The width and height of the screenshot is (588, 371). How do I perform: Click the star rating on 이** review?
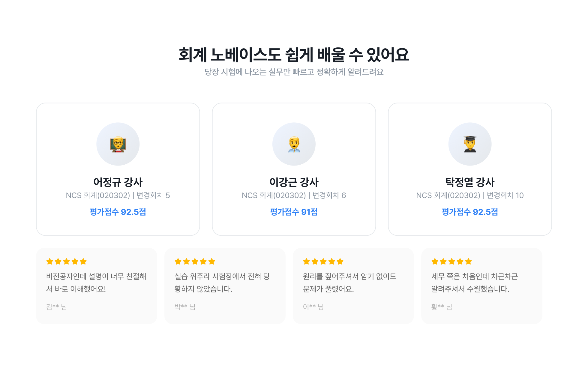click(x=323, y=262)
